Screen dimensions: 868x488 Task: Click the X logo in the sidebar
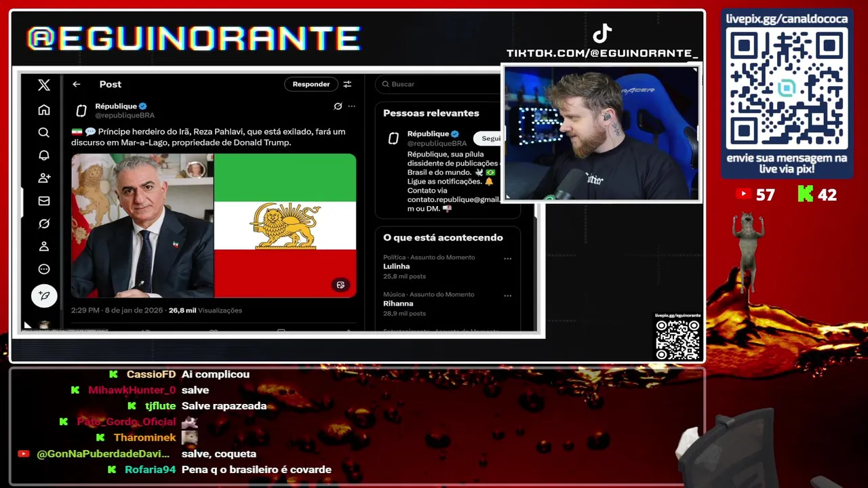click(44, 85)
